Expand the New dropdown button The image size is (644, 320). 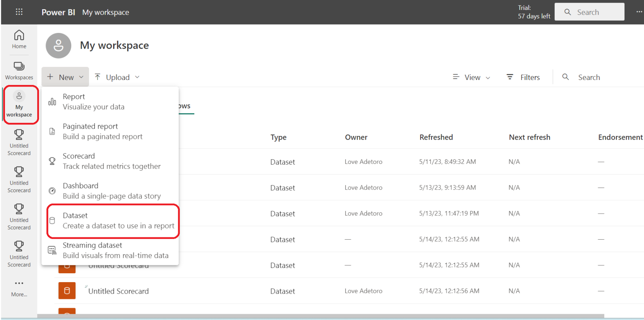(65, 77)
